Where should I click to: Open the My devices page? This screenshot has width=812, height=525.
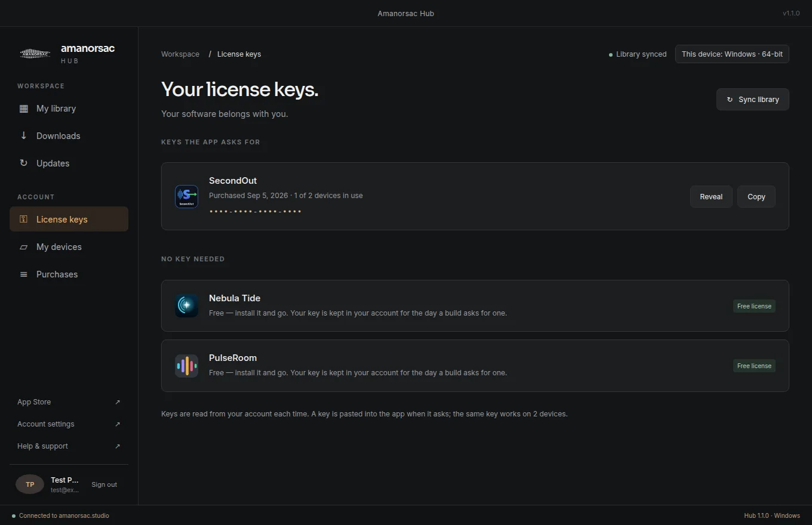click(69, 247)
